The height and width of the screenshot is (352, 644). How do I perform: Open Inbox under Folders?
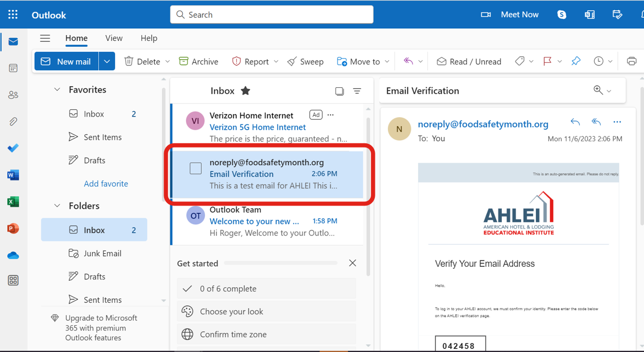94,230
